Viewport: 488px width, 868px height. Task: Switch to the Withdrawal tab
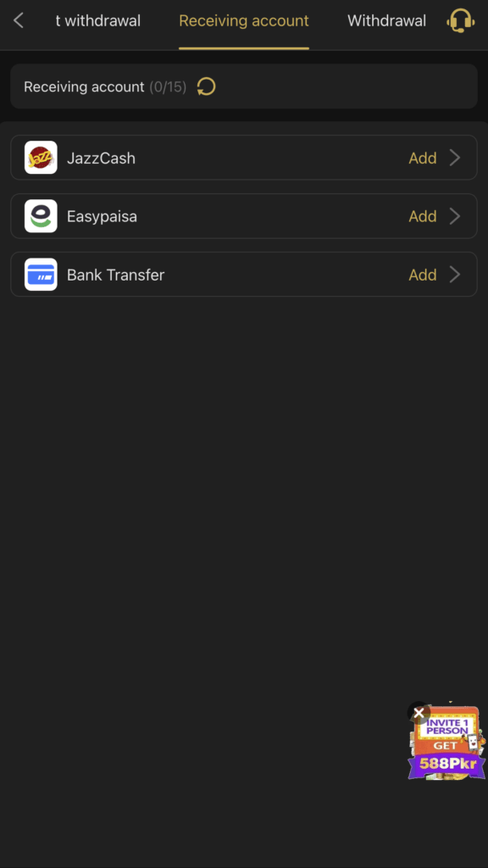[386, 21]
